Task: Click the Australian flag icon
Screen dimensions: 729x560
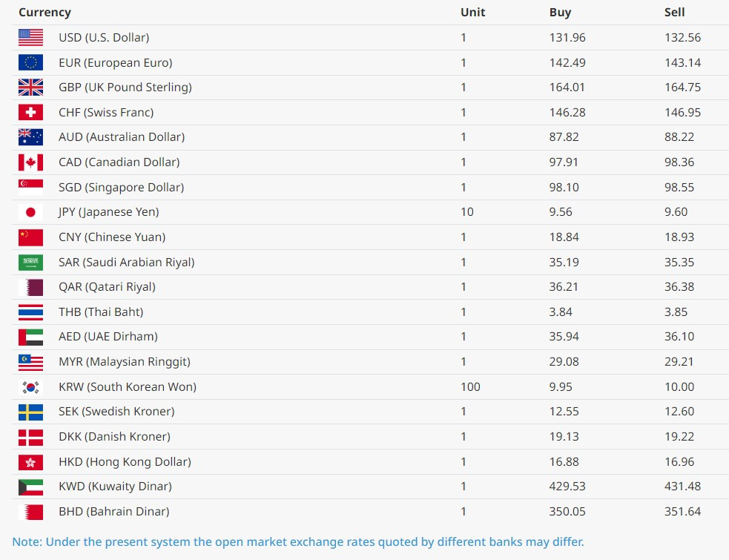Action: pyautogui.click(x=30, y=137)
